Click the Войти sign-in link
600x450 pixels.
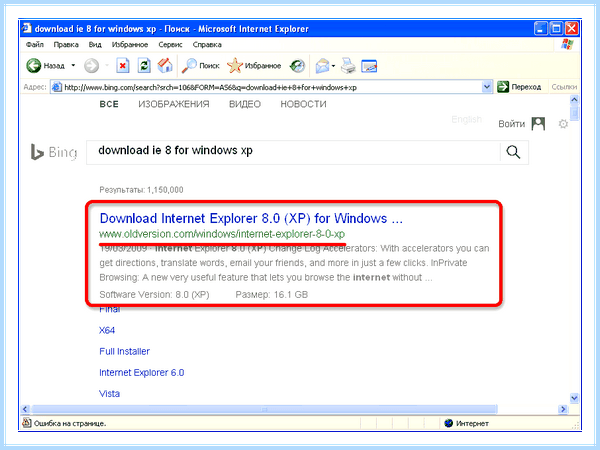[x=512, y=124]
